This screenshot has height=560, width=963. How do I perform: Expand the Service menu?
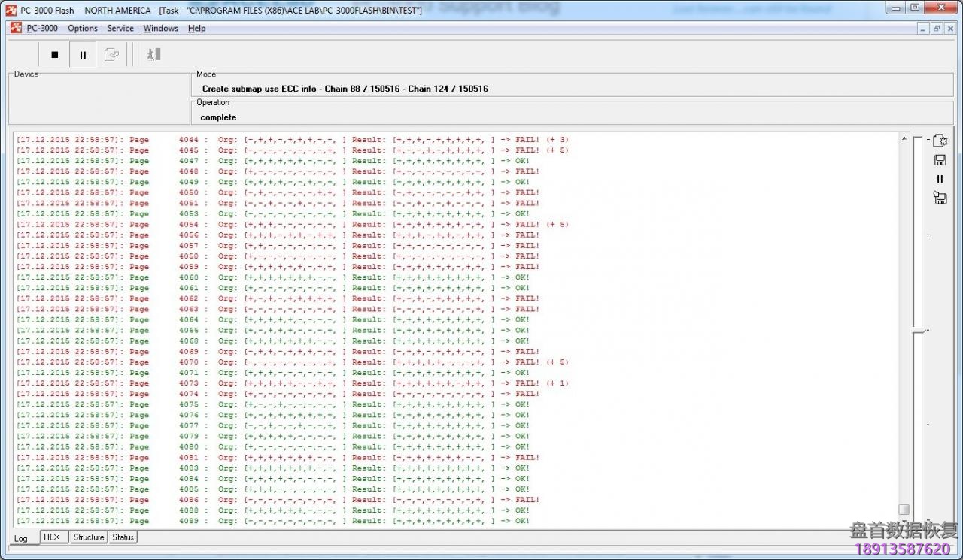120,29
